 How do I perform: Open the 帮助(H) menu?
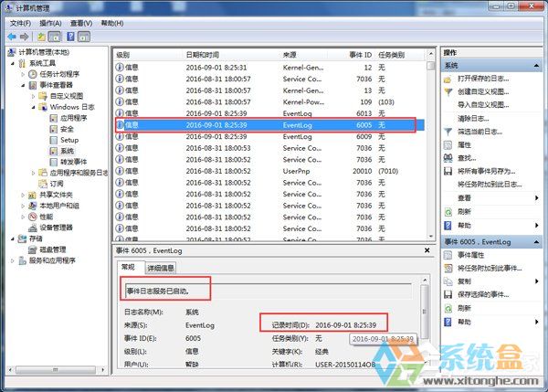click(x=112, y=24)
